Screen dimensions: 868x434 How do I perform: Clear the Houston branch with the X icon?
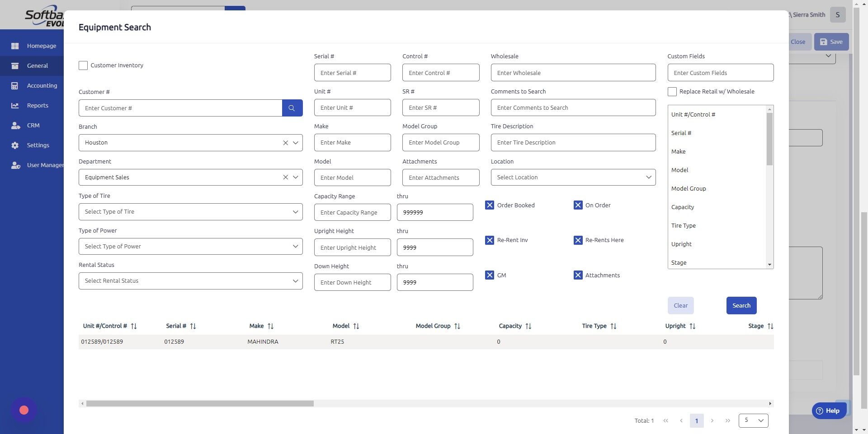tap(286, 142)
